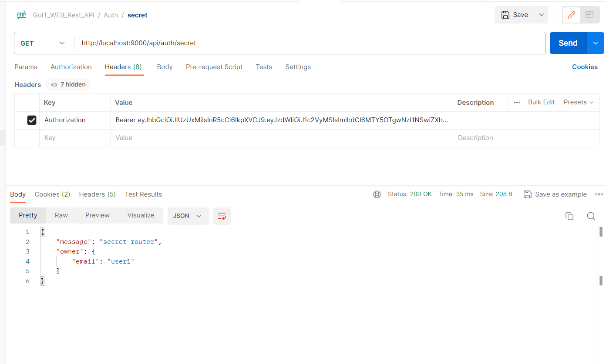Select the Raw view
This screenshot has height=364, width=606.
(x=61, y=215)
